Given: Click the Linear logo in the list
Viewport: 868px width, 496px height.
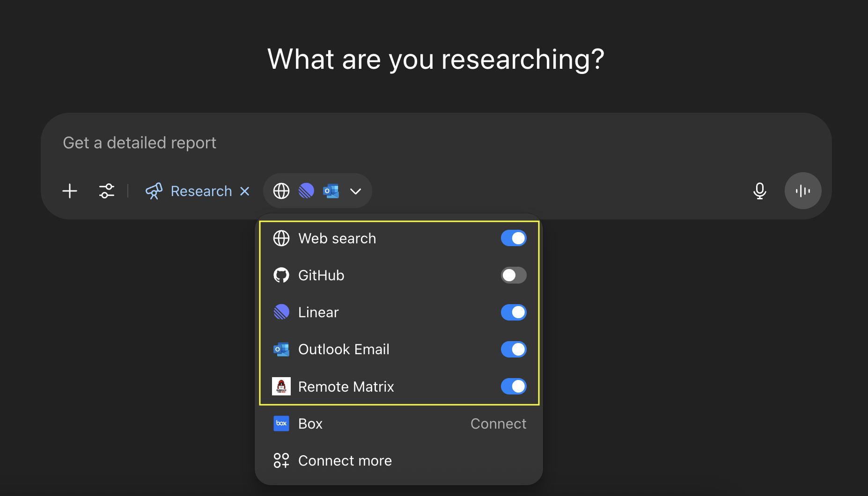Looking at the screenshot, I should point(281,312).
